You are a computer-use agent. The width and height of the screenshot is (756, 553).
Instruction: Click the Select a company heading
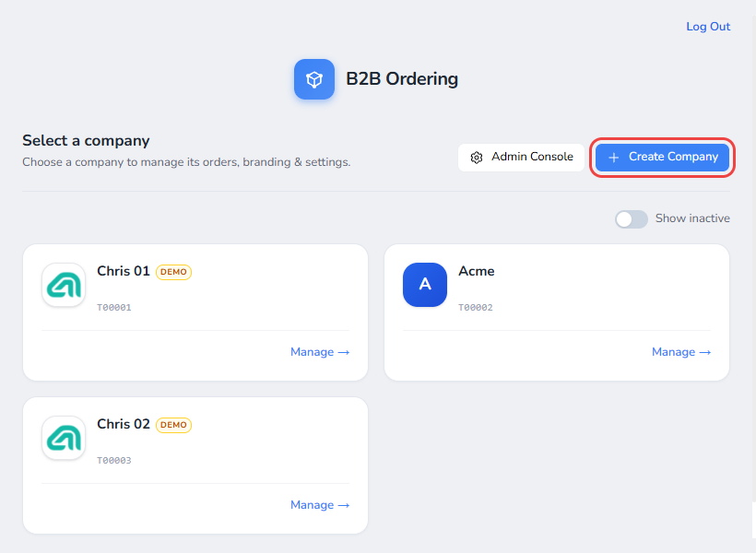[86, 140]
